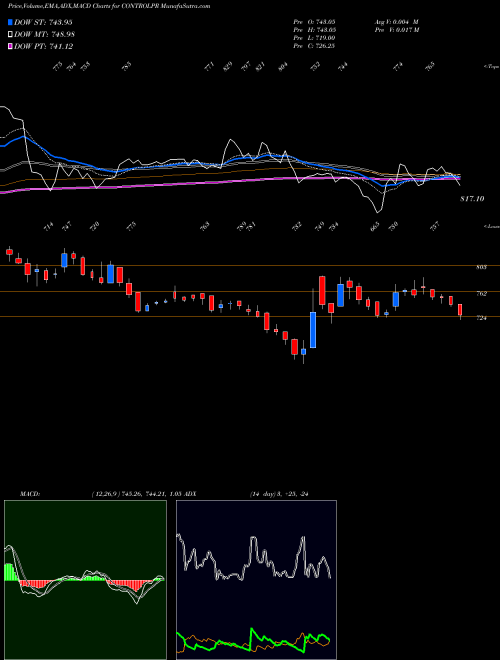Select the 'DOW PT: 741.12' legend text
Image resolution: width=500 pixels, height=660 pixels.
(43, 46)
